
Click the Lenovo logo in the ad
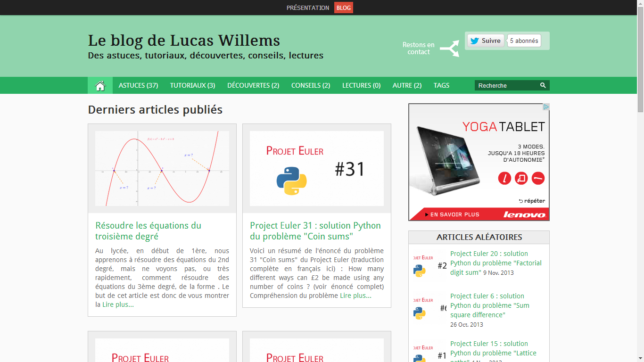click(524, 214)
